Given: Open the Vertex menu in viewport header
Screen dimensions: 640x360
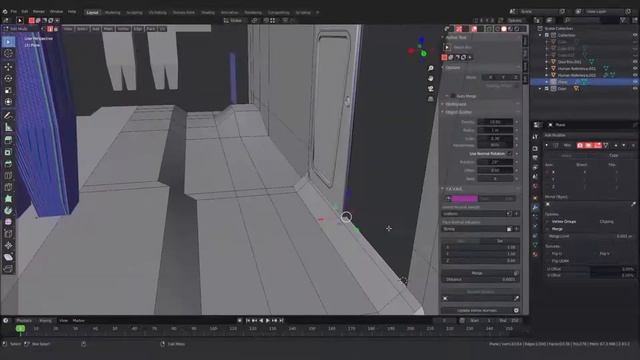Looking at the screenshot, I should 123,29.
